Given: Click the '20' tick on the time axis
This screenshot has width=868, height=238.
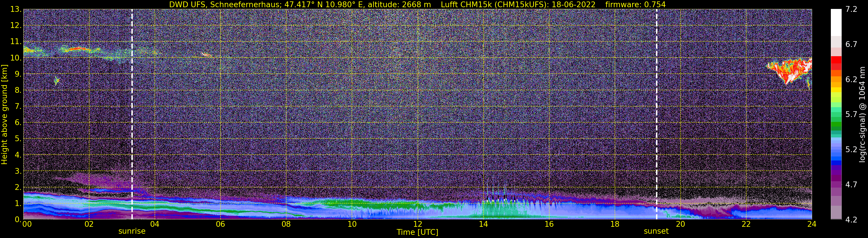Looking at the screenshot, I should click(680, 224).
